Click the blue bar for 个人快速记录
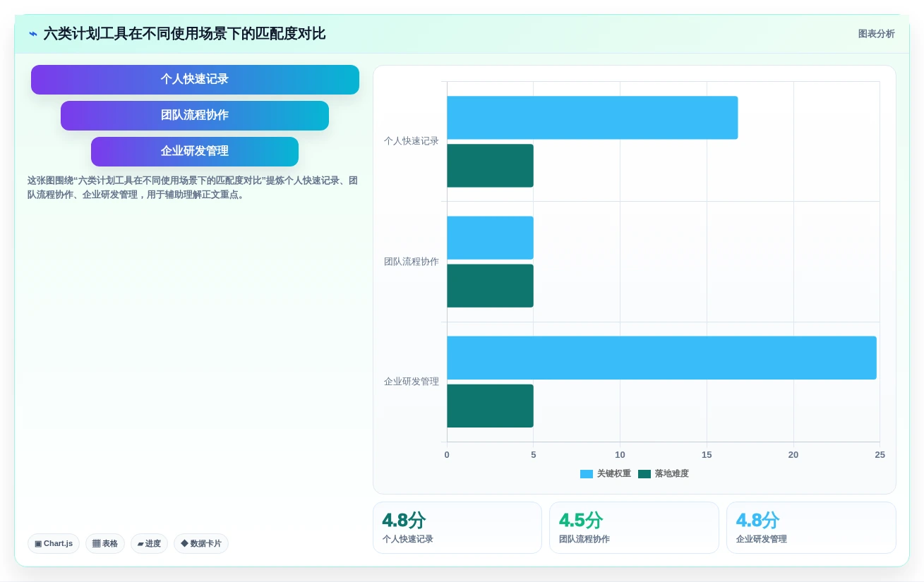924x582 pixels. [592, 118]
